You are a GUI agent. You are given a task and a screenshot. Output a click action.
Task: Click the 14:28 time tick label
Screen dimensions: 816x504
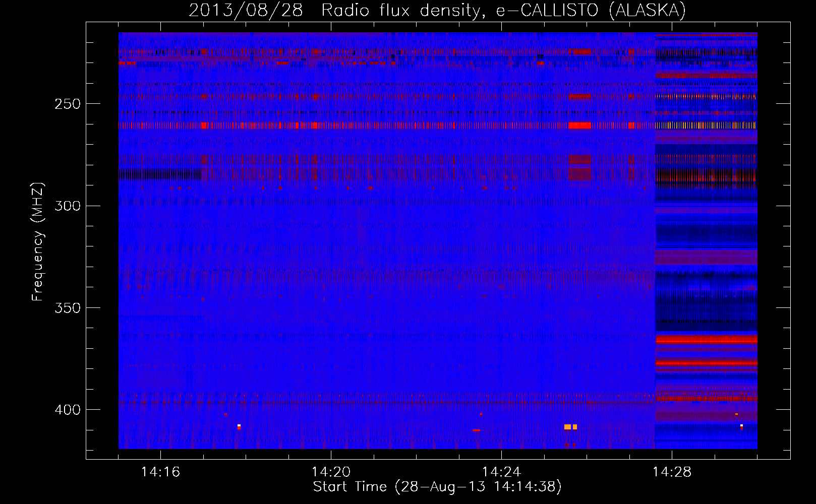(x=672, y=472)
